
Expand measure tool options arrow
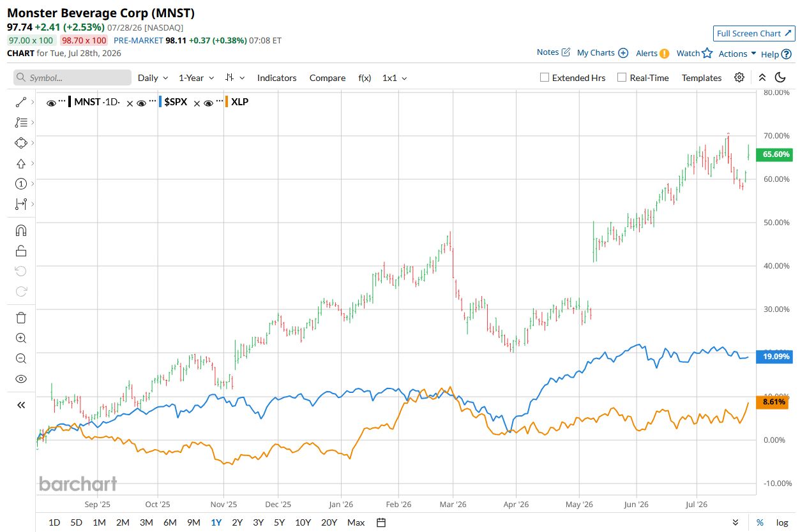tap(33, 204)
